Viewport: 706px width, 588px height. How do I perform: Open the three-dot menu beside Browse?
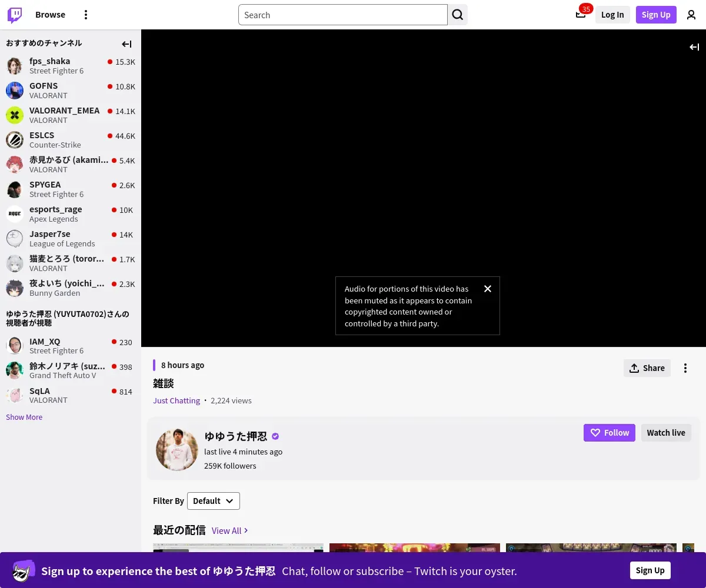86,15
